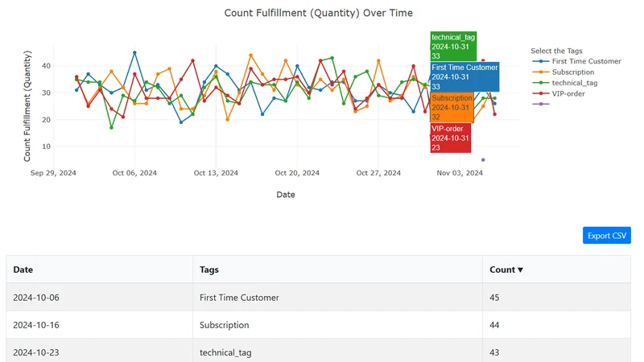The width and height of the screenshot is (644, 362).
Task: Select the 2024-10-06 table row
Action: (318, 297)
